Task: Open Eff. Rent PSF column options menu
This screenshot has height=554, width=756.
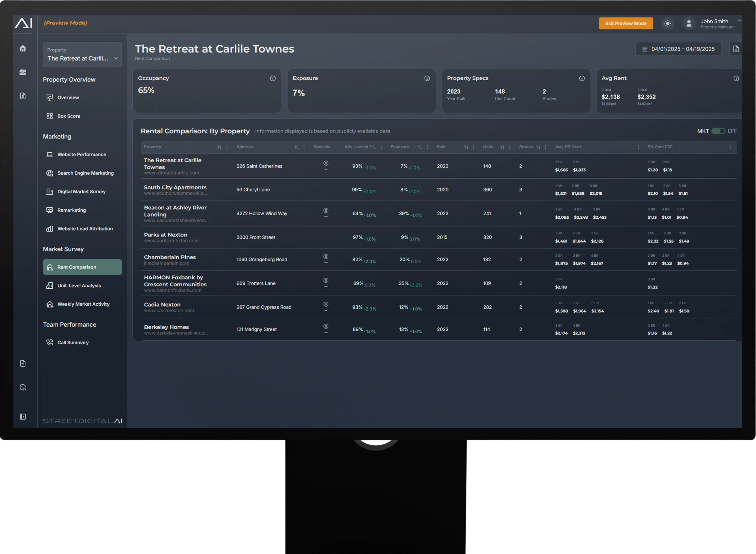Action: click(730, 147)
